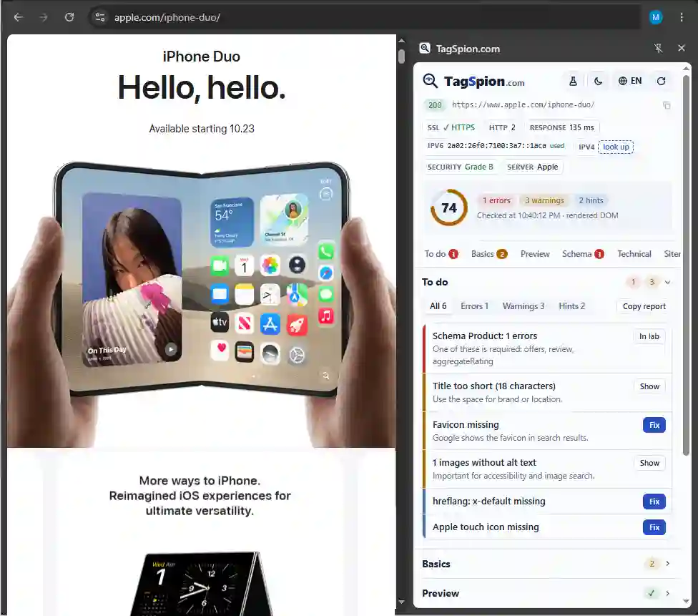Click the 74 score ring

point(449,207)
